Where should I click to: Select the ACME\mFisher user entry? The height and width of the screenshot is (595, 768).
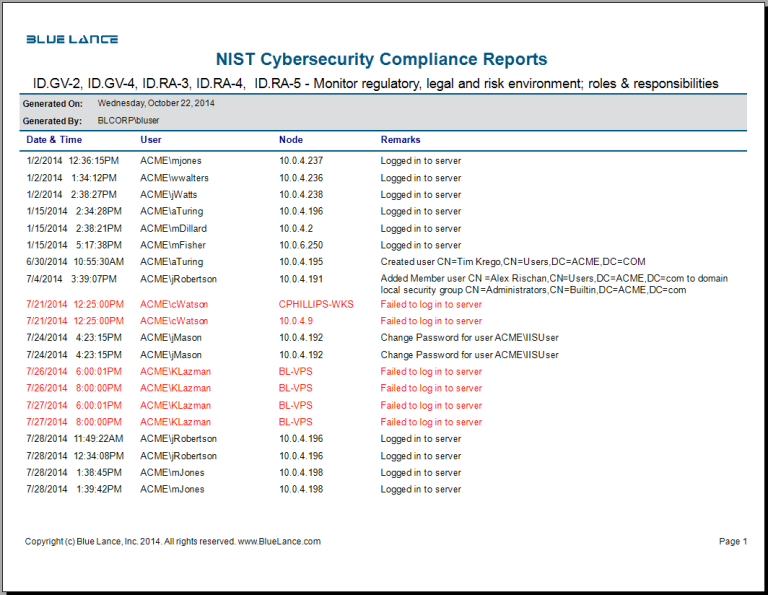(173, 245)
